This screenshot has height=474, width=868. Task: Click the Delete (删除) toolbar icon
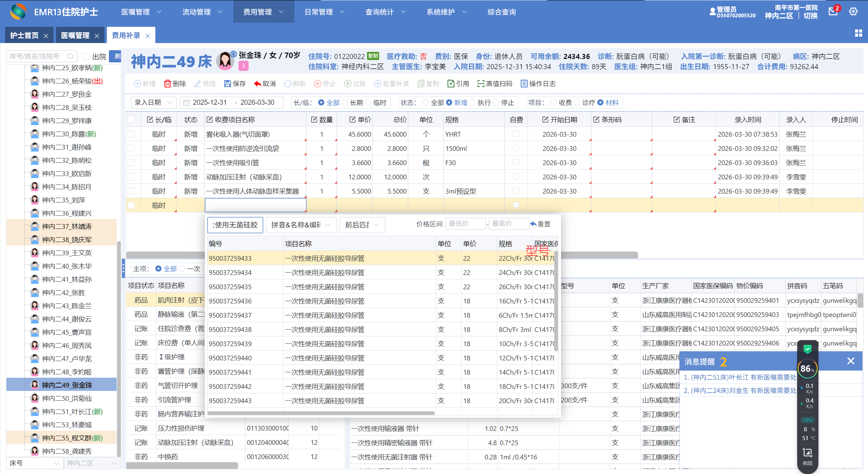pos(168,84)
